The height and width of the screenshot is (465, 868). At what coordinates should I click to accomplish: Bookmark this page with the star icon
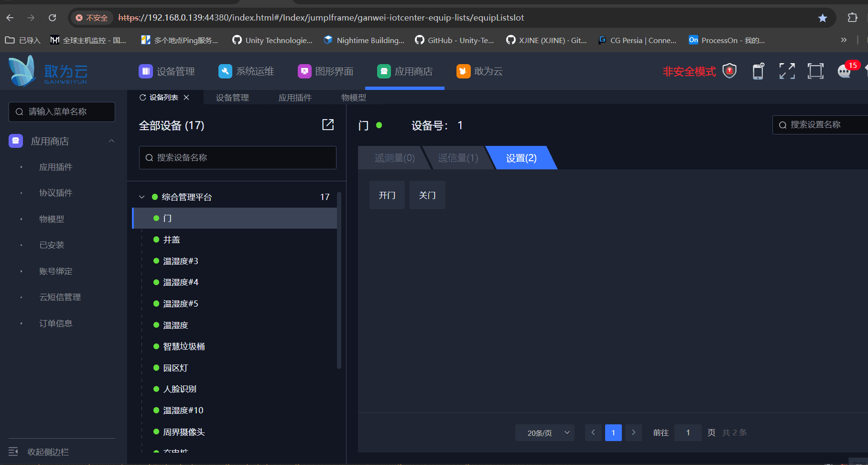pos(823,18)
